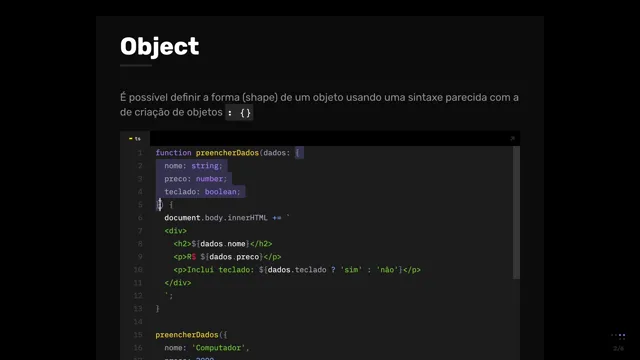Click line number 14 in the gutter
This screenshot has width=640, height=360.
138,322
